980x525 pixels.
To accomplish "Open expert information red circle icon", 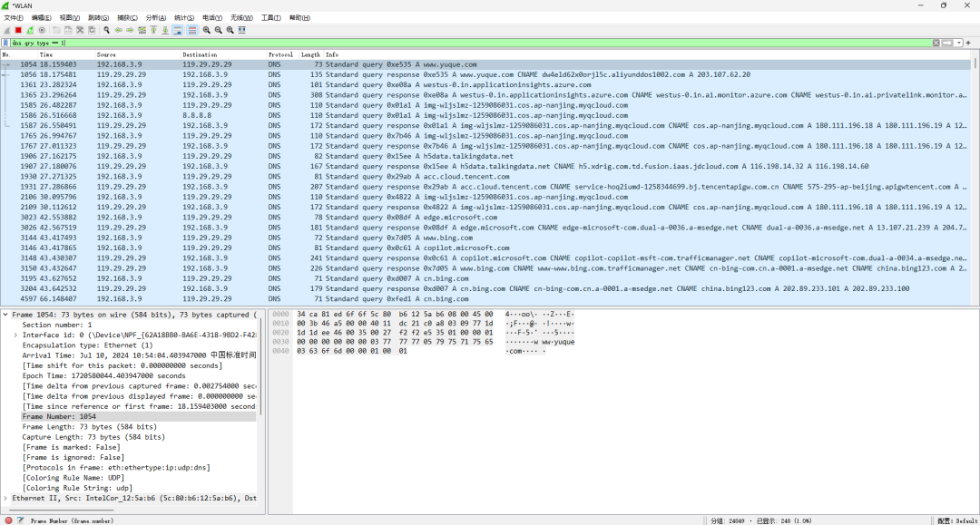I will [x=9, y=520].
